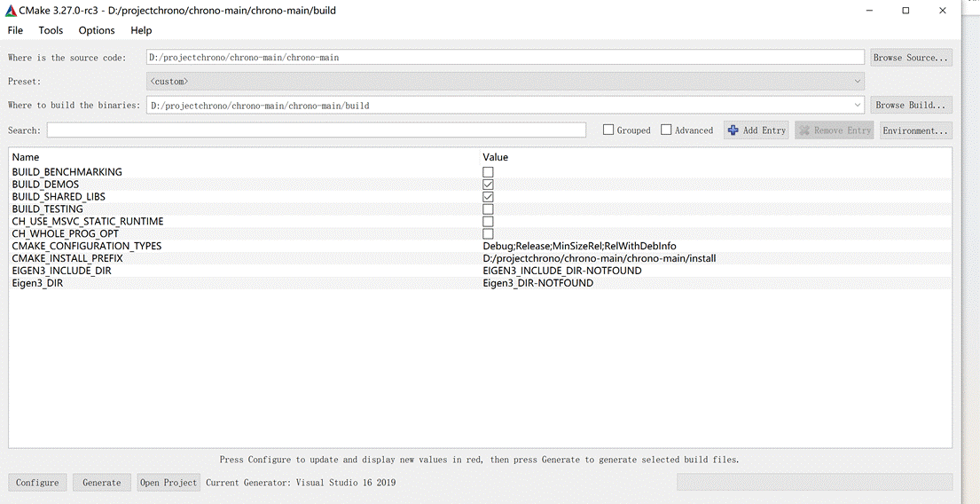Select the BUILD_TESTING entry name
The image size is (980, 504).
tap(48, 209)
